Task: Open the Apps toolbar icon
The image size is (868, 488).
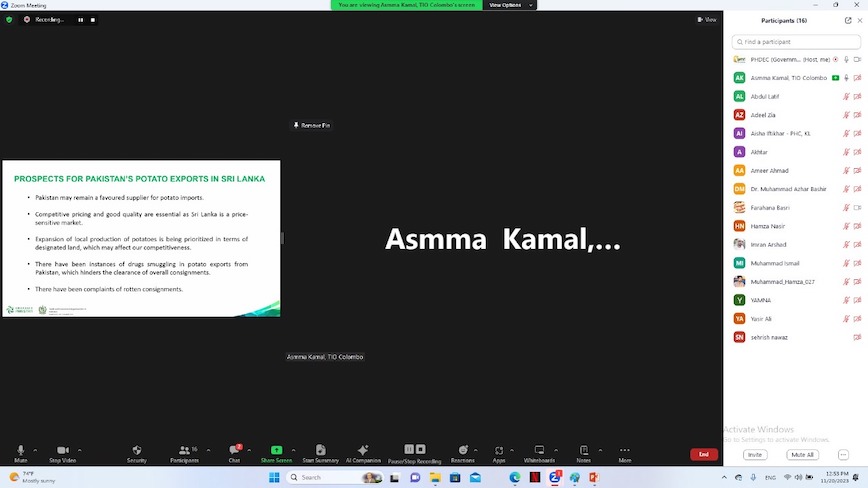Action: 499,450
